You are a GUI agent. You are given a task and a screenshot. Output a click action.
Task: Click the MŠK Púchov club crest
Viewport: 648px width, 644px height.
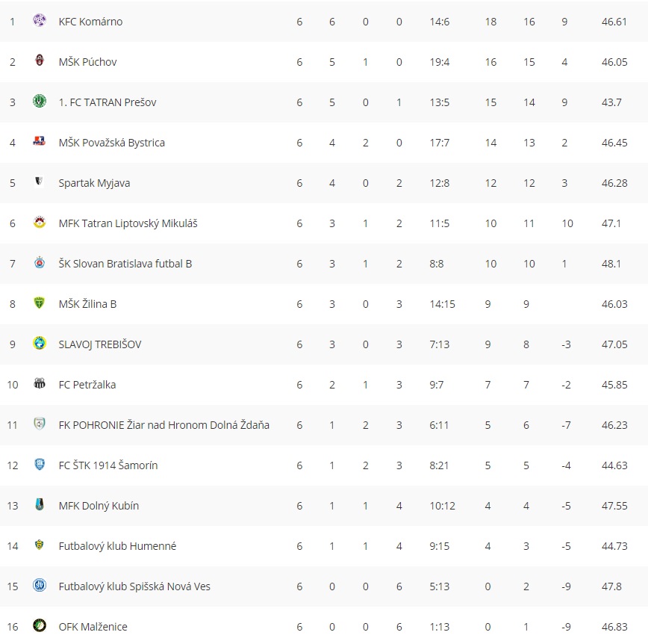[40, 61]
